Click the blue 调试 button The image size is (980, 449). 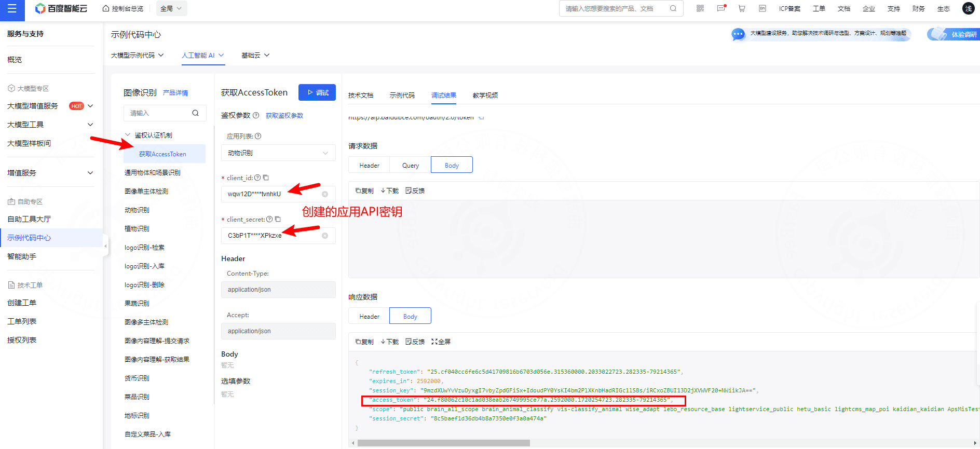pos(317,92)
